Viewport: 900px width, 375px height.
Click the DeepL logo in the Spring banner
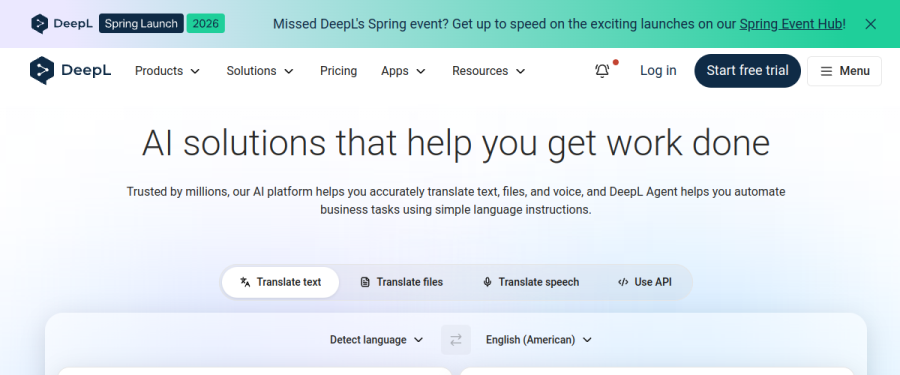(62, 24)
